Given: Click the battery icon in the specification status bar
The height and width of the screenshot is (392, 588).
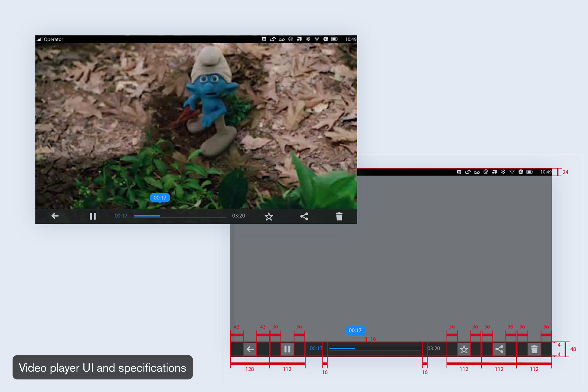Looking at the screenshot, I should 530,172.
